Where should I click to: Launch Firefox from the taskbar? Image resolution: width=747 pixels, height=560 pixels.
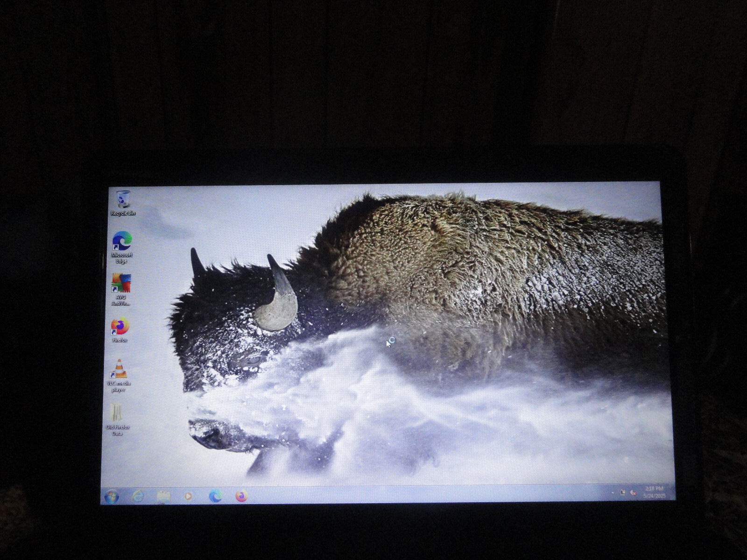tap(241, 496)
